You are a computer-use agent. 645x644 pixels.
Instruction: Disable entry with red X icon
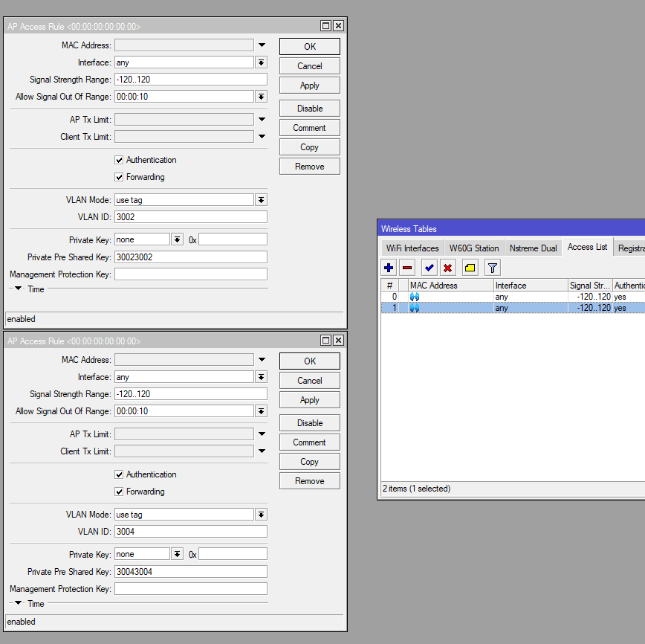coord(447,268)
